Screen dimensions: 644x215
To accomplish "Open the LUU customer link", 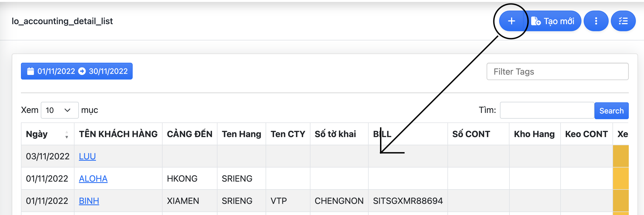I will pyautogui.click(x=87, y=156).
